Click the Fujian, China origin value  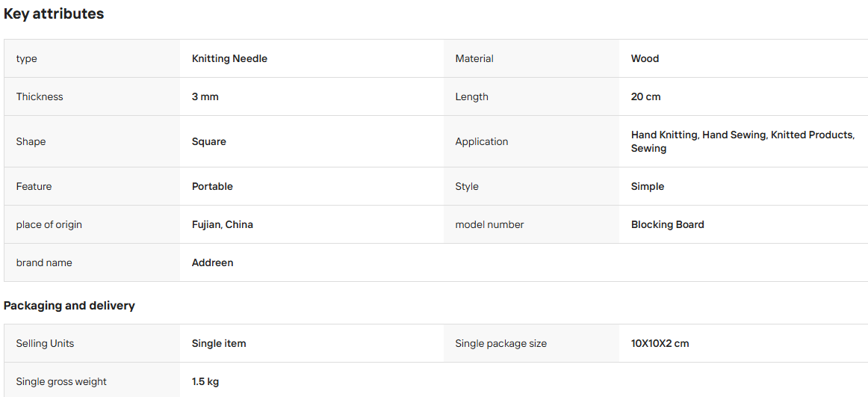point(223,224)
